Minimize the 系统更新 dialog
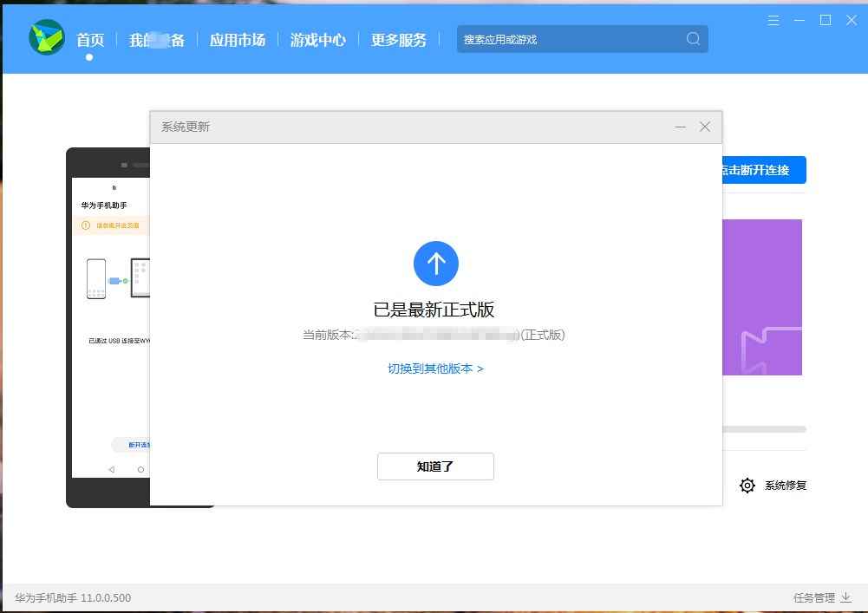 (681, 127)
